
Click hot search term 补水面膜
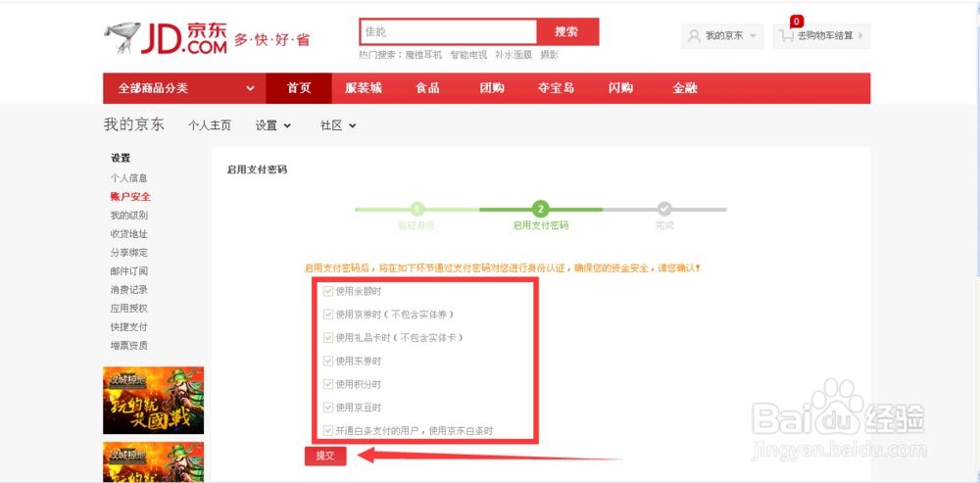pos(514,55)
